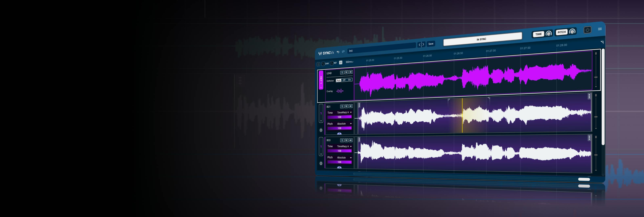Open BG3 waveform left options dots

point(359,140)
